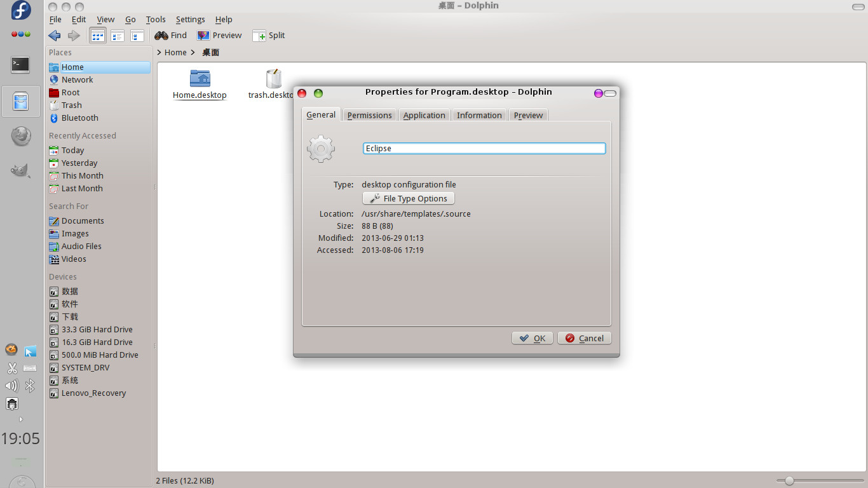Viewport: 868px width, 488px height.
Task: Open the File menu
Action: tap(55, 20)
